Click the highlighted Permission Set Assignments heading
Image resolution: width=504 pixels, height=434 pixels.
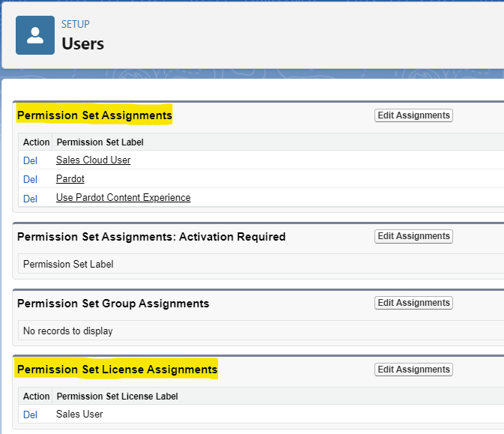[94, 115]
